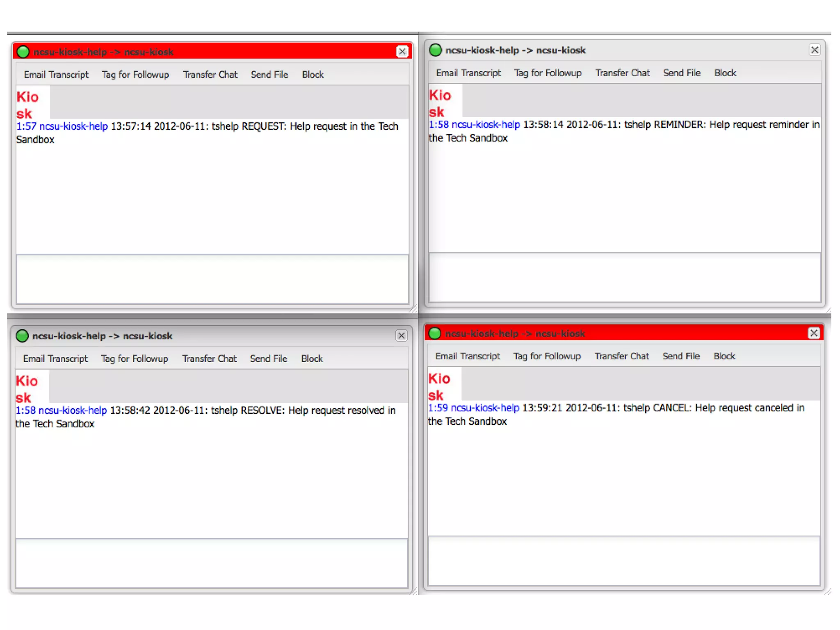840x630 pixels.
Task: Click green status icon in CANCEL chat window
Action: 435,333
